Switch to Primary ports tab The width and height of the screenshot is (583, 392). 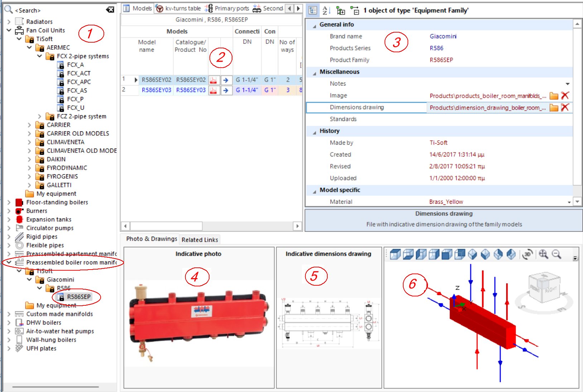228,8
